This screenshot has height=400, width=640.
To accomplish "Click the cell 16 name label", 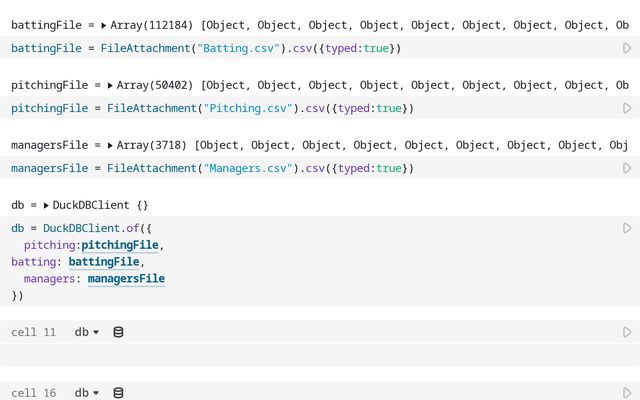I will click(33, 393).
